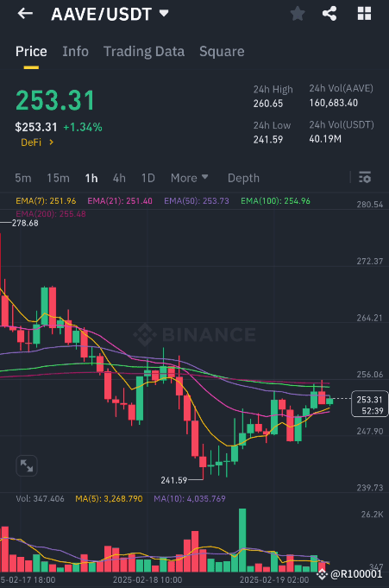
Task: Open the Trading Data tab
Action: 144,52
